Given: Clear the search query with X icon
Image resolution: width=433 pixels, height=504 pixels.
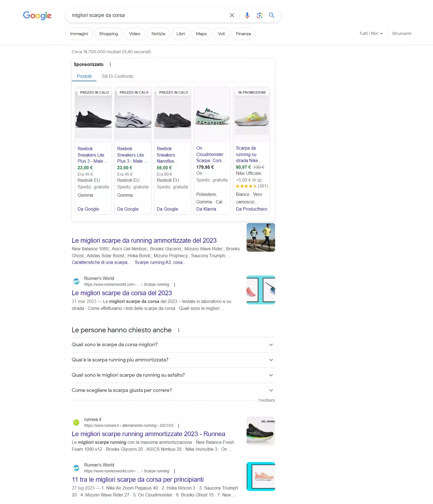Looking at the screenshot, I should point(232,15).
